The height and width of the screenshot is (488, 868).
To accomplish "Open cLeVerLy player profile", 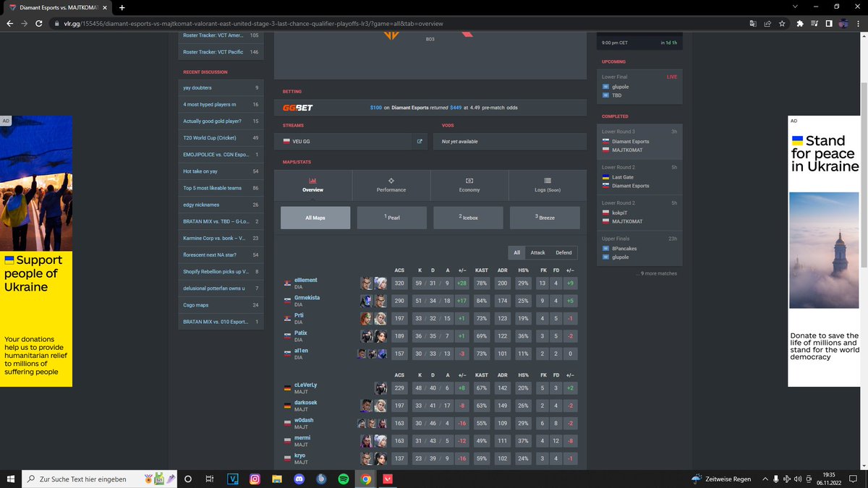I will (x=305, y=385).
